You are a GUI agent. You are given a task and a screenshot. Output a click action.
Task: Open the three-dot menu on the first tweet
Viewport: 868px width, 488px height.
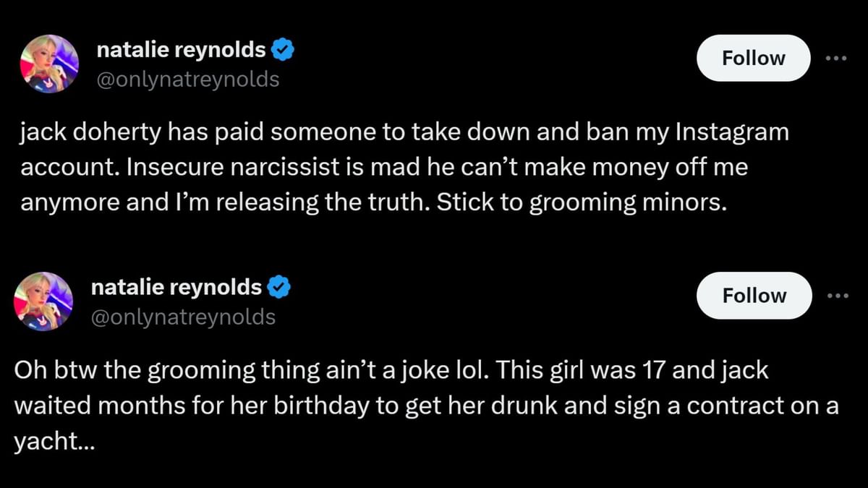[x=835, y=58]
